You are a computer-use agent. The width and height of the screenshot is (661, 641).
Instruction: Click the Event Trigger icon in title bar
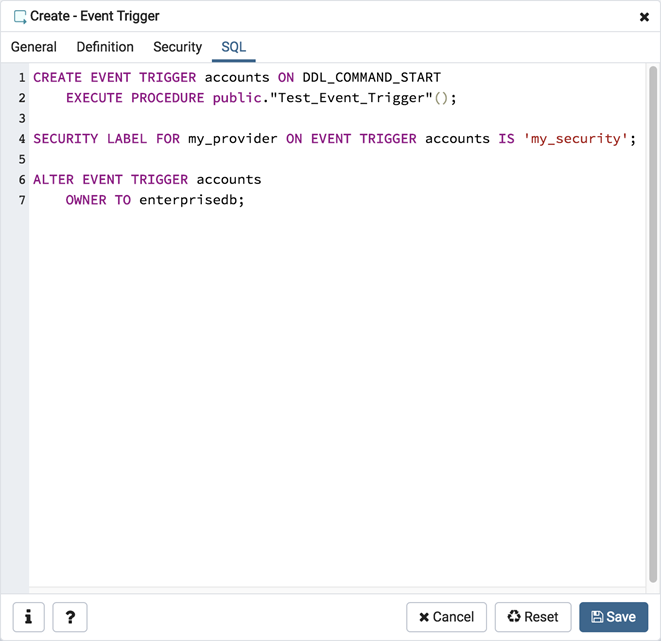19,16
